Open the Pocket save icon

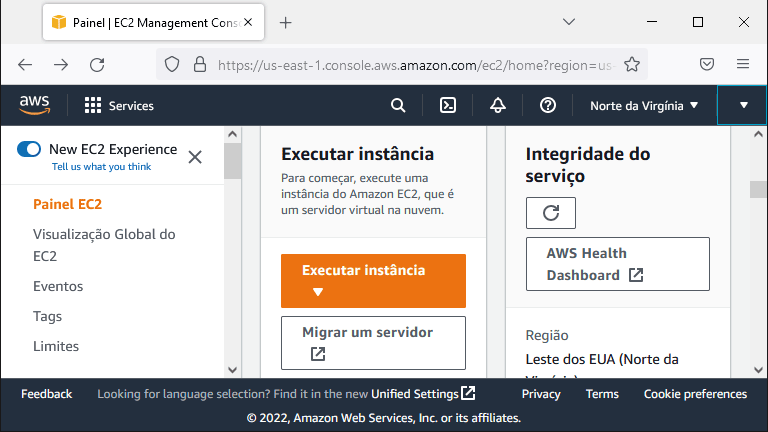pyautogui.click(x=707, y=64)
